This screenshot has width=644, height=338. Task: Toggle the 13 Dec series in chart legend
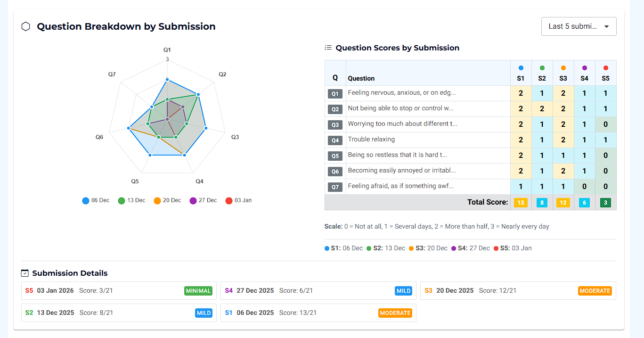[x=131, y=200]
